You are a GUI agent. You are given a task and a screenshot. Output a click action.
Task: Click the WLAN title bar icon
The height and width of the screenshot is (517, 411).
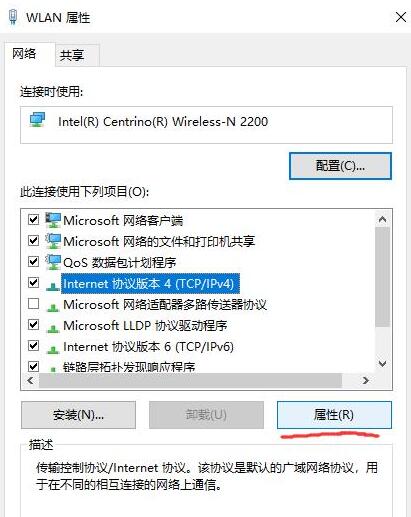tap(13, 17)
